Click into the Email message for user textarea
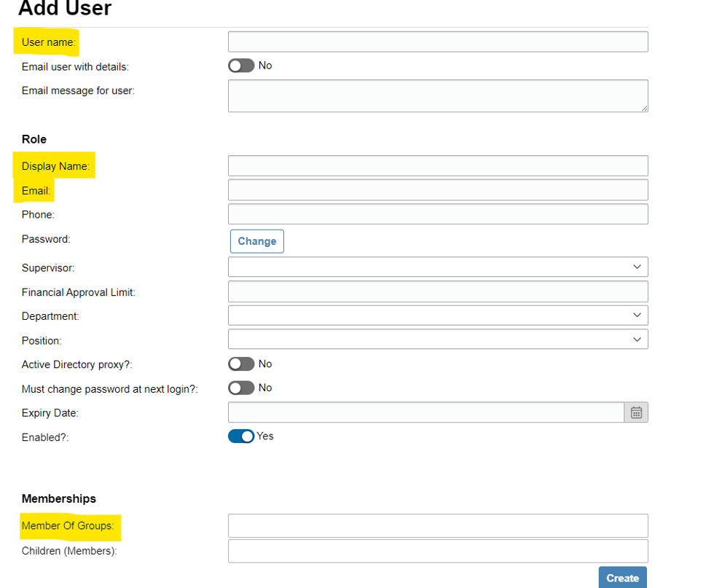 (438, 96)
